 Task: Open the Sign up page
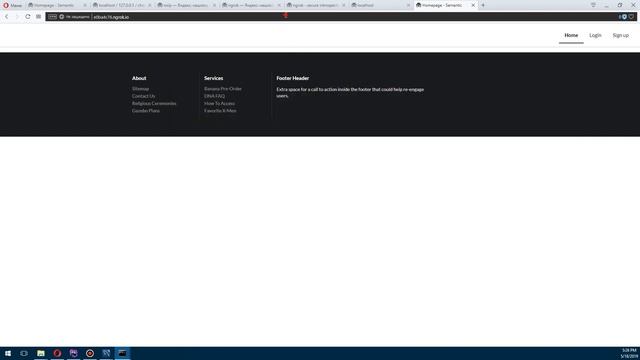[620, 36]
